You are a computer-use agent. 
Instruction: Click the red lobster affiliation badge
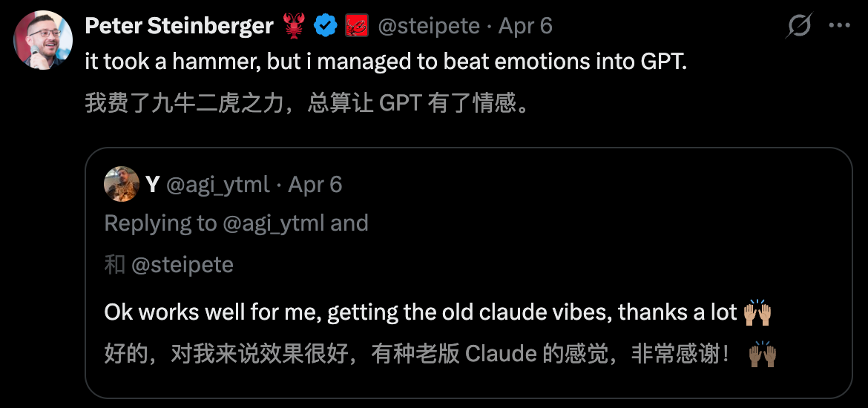tap(357, 27)
